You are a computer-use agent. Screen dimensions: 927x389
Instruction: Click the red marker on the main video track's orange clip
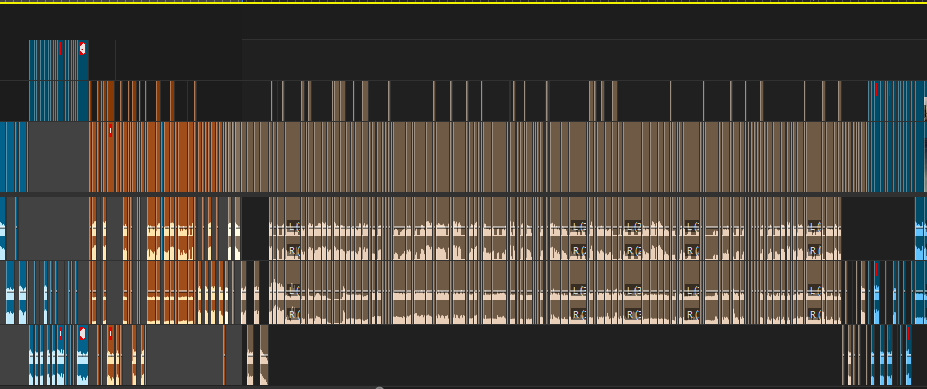point(111,131)
